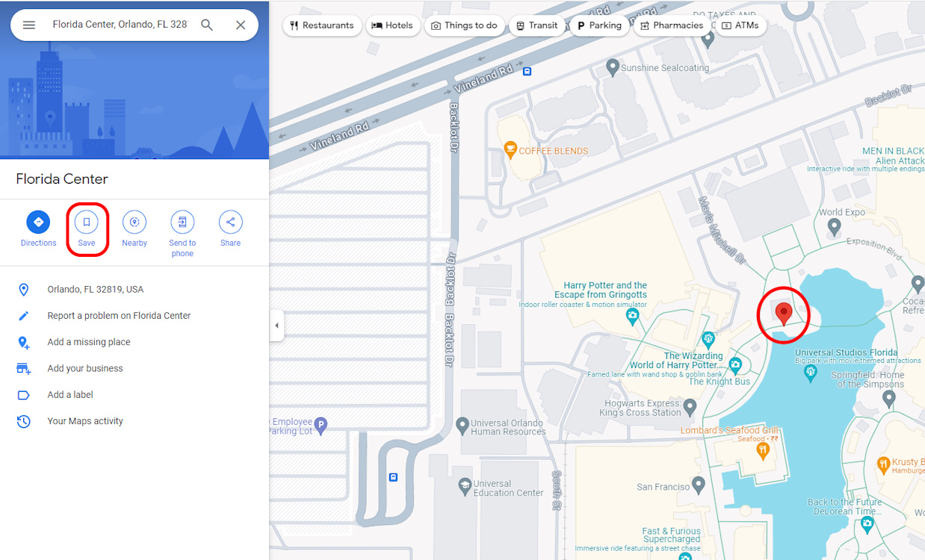Save Florida Center to a list
The image size is (925, 560).
(x=87, y=222)
